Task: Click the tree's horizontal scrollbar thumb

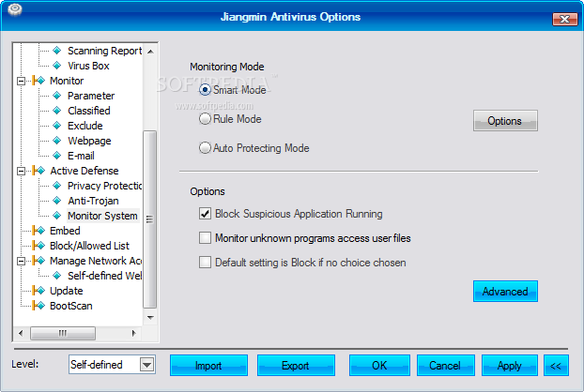Action: (63, 333)
